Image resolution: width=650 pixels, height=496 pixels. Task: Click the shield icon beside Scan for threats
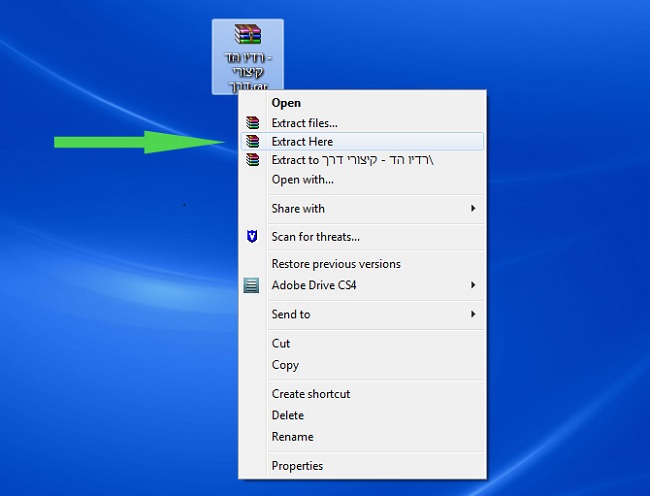click(252, 236)
